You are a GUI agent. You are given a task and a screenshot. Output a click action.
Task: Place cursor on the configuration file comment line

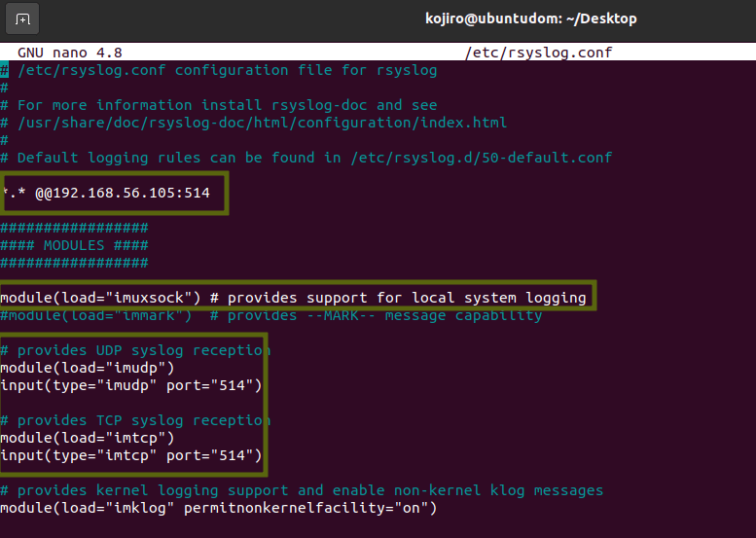click(224, 70)
